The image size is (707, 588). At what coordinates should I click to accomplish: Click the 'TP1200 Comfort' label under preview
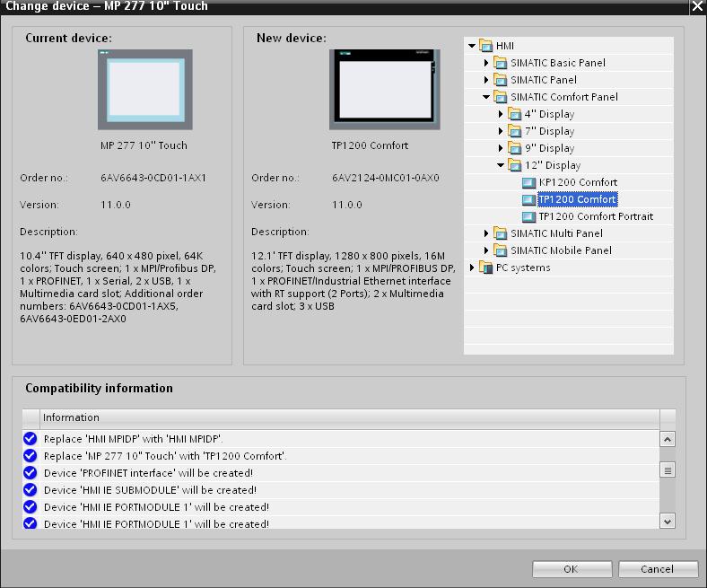point(370,145)
